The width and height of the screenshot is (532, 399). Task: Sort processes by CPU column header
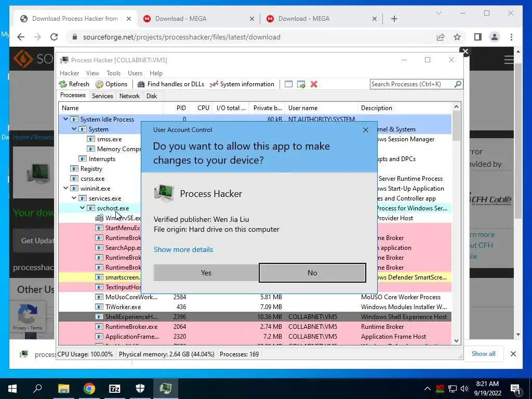tap(203, 108)
